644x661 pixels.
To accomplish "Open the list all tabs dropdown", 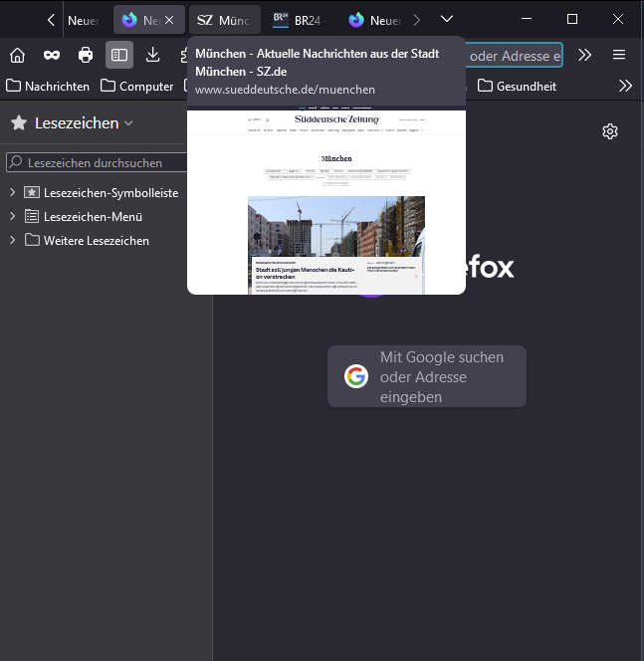I will point(447,19).
